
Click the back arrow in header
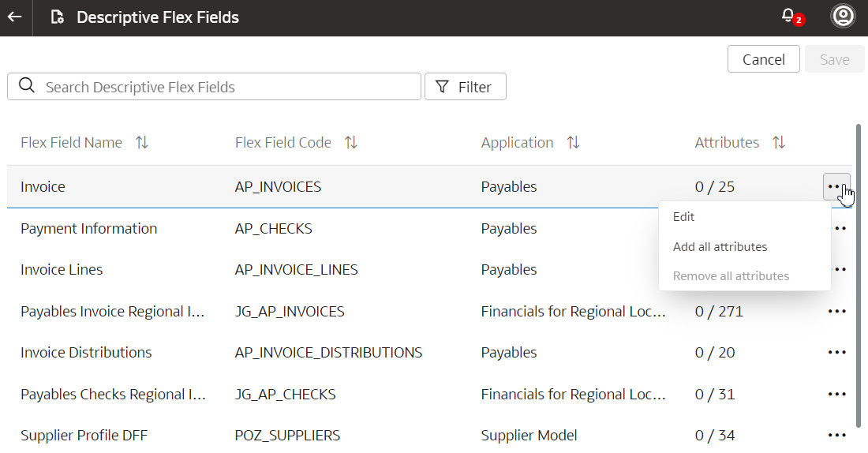[x=15, y=17]
